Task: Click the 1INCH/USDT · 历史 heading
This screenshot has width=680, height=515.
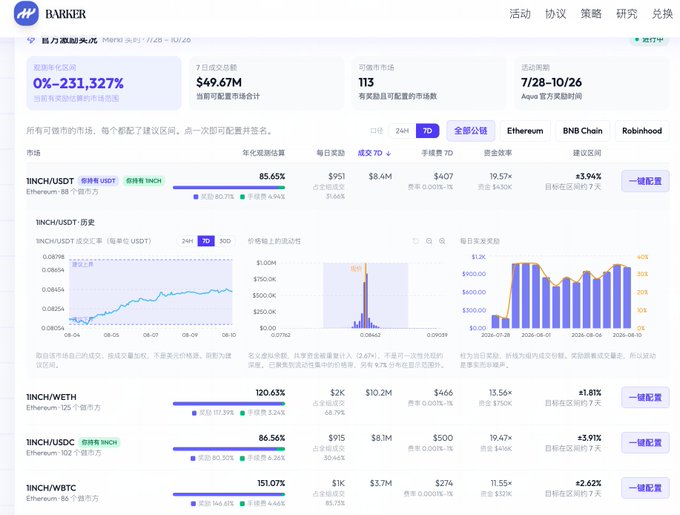Action: (65, 222)
